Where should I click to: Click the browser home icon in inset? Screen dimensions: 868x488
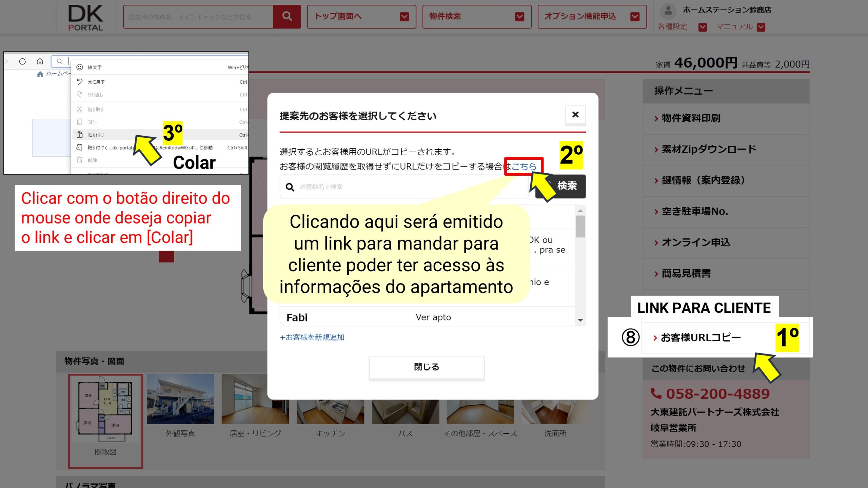(x=40, y=61)
